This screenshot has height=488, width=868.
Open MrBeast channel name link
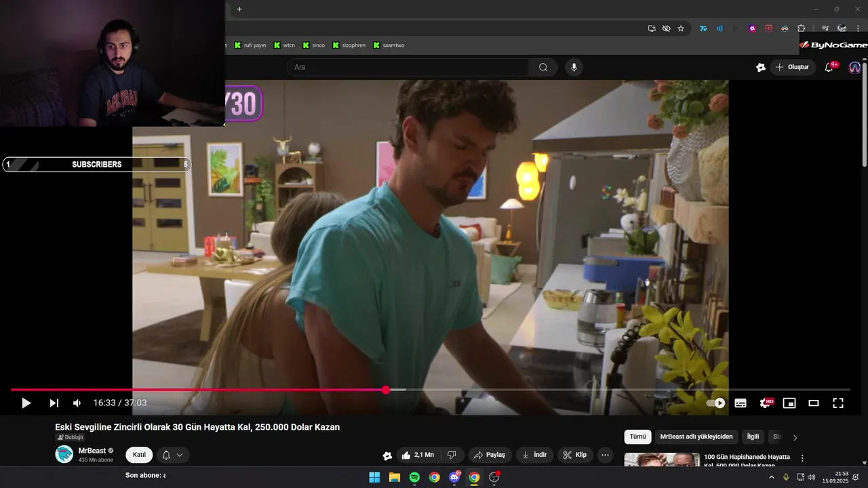(92, 451)
